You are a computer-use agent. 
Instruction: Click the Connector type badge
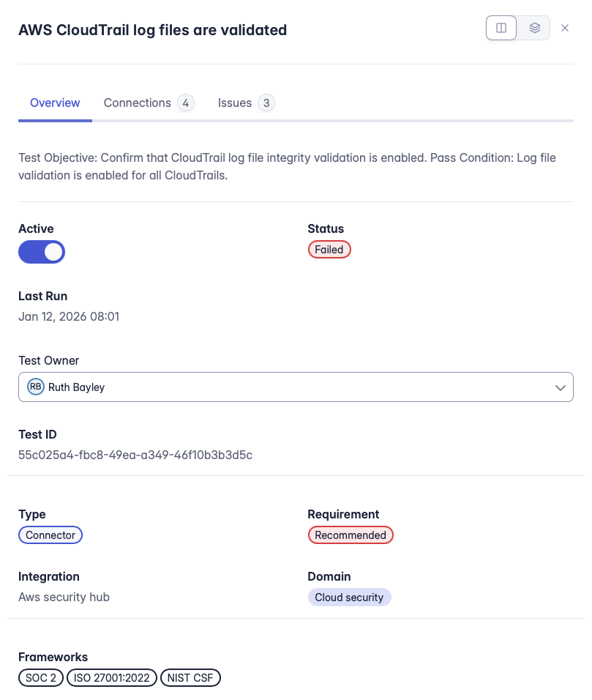50,535
